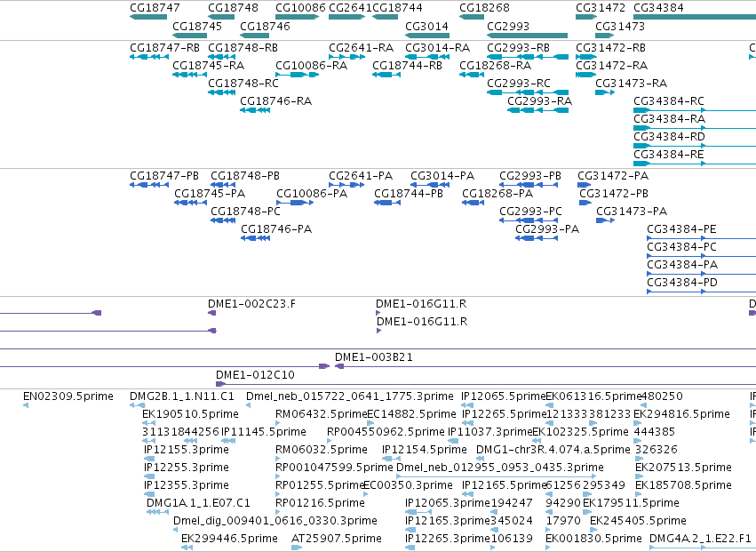Open the CG34384 gene label
756x552 pixels.
[x=658, y=8]
